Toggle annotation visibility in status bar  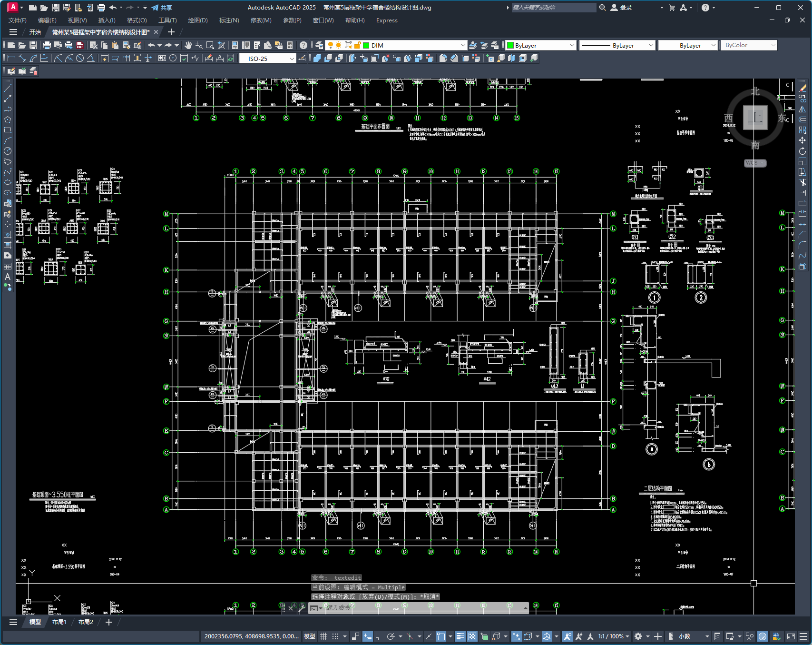567,636
